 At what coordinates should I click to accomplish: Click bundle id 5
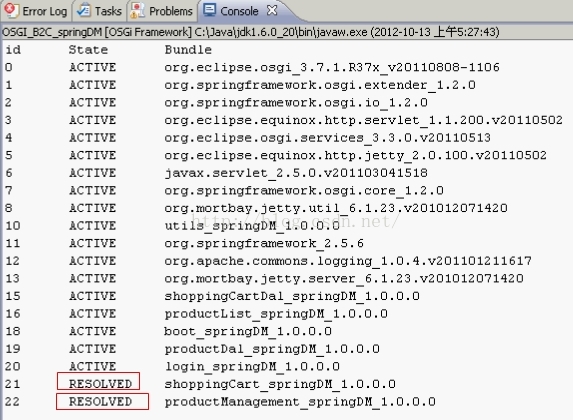[9, 155]
